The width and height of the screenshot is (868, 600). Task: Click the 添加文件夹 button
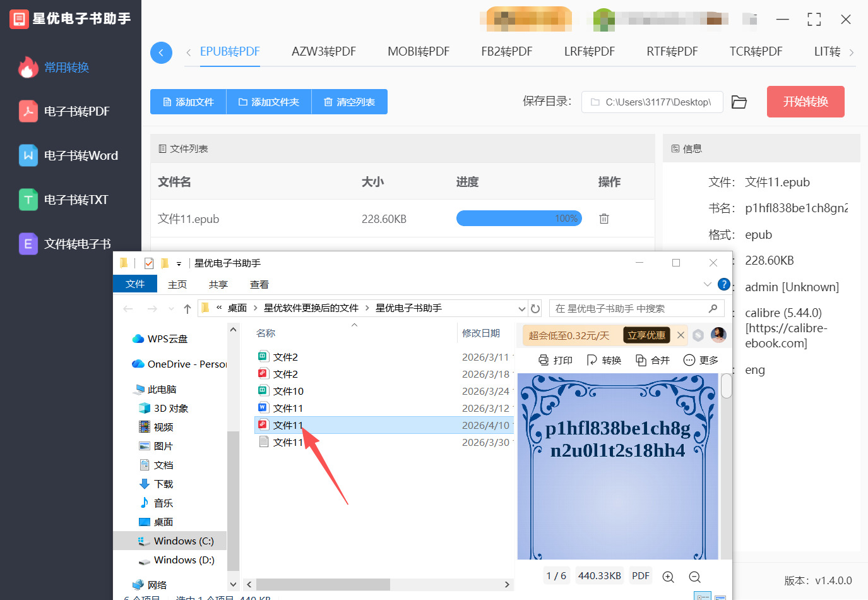(x=269, y=102)
